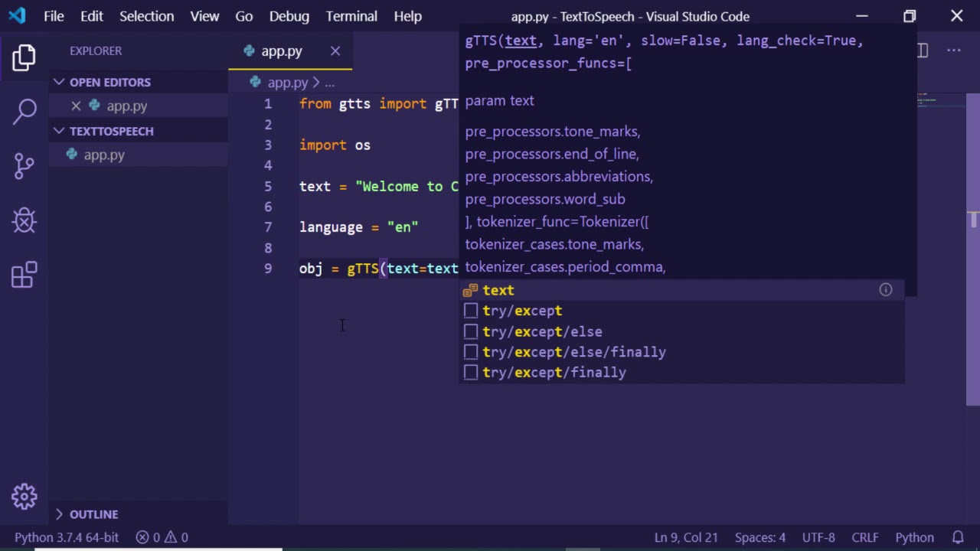This screenshot has width=980, height=551.
Task: Click the editor vertical scrollbar
Action: click(973, 306)
